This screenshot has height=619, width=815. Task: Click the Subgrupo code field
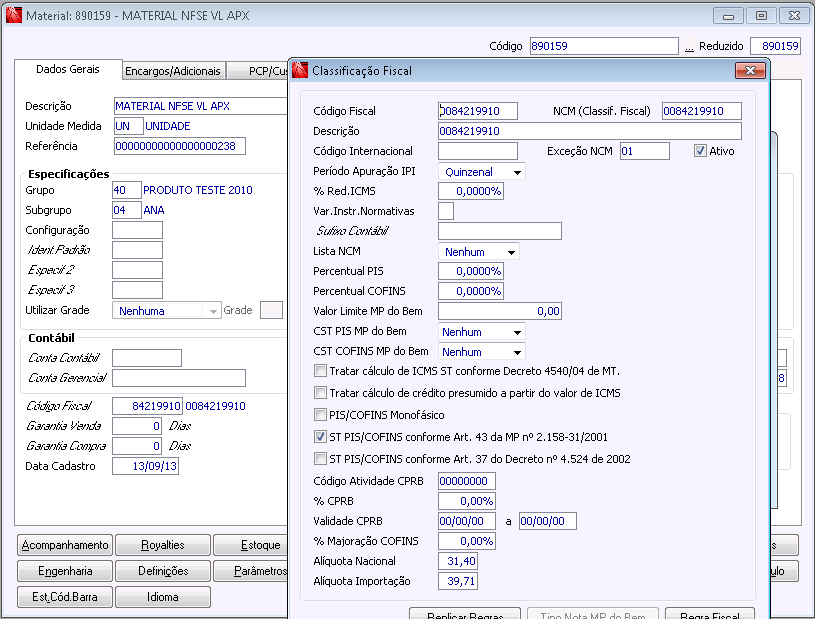pos(127,210)
